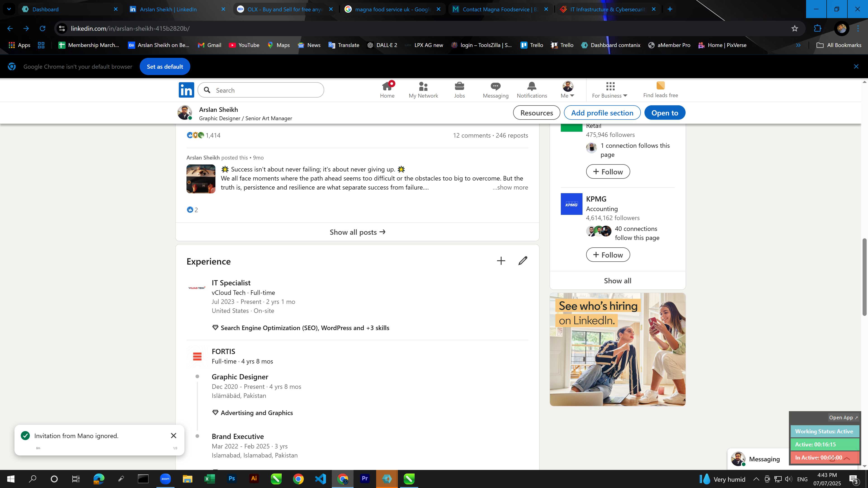Screen dimensions: 868x488
Task: Open Show all posts link
Action: click(x=357, y=232)
